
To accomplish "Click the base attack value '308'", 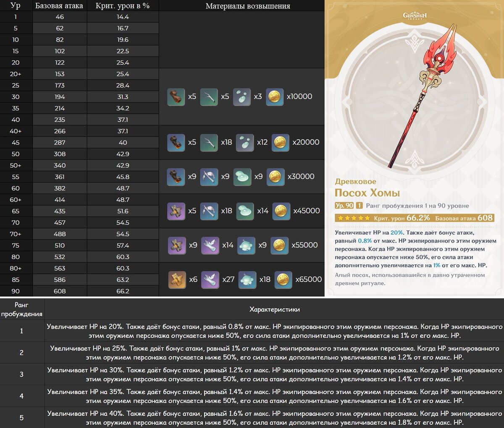I will (x=60, y=154).
